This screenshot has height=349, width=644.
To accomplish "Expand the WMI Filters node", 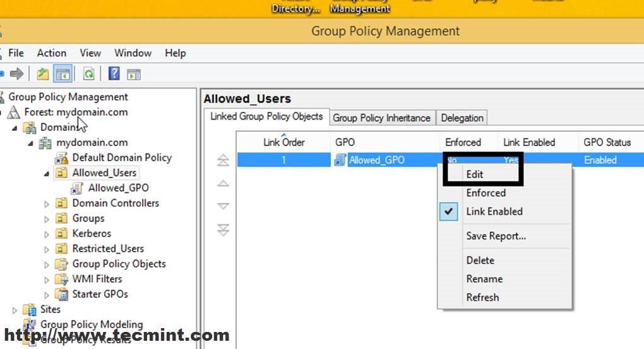I will pyautogui.click(x=47, y=280).
